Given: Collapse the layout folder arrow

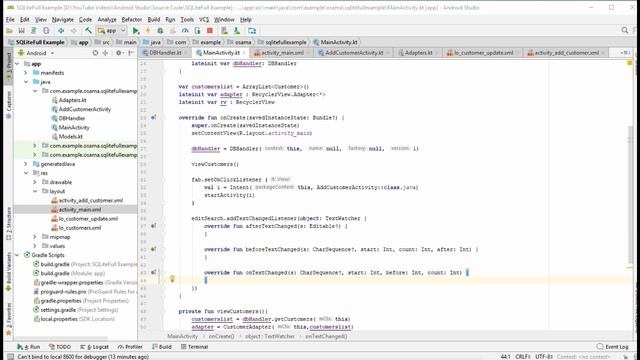Looking at the screenshot, I should pyautogui.click(x=35, y=191).
